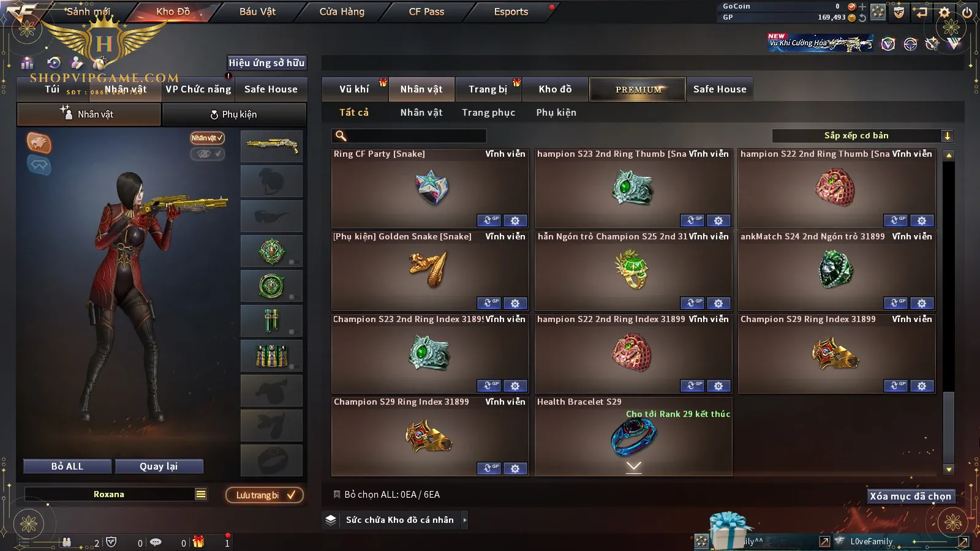Toggle Lưu trang bị checkmark button
This screenshot has width=980, height=551.
click(265, 495)
